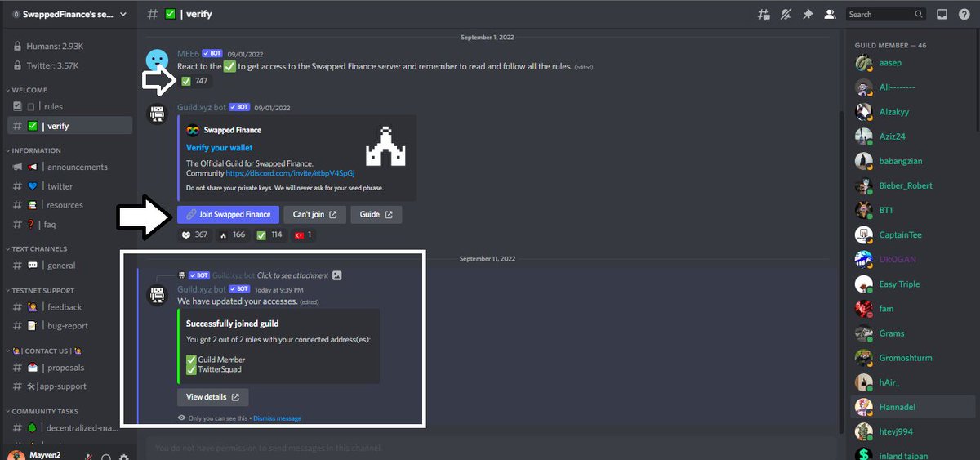Open the Help question mark icon
Image resolution: width=980 pixels, height=460 pixels.
964,14
